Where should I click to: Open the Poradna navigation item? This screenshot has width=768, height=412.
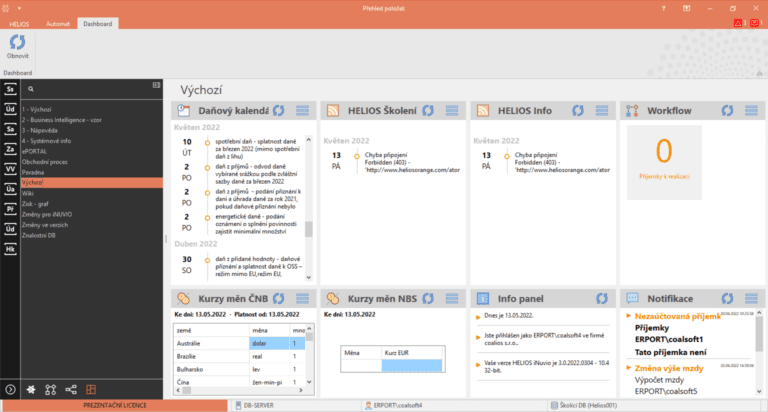point(33,172)
